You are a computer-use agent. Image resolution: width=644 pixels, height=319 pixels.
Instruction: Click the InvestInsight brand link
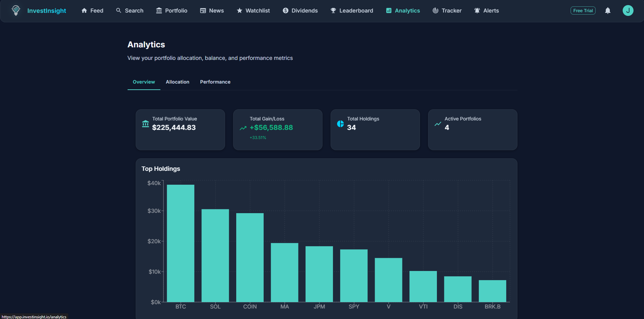tap(47, 10)
